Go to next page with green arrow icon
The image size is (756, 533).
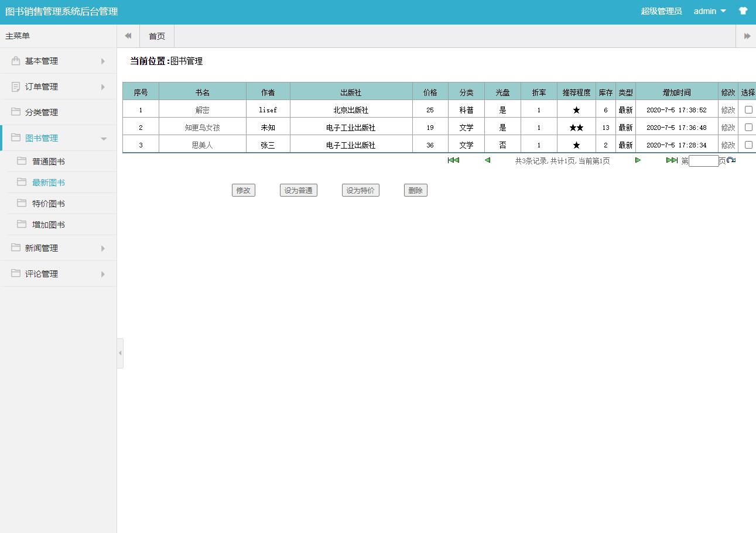point(638,160)
